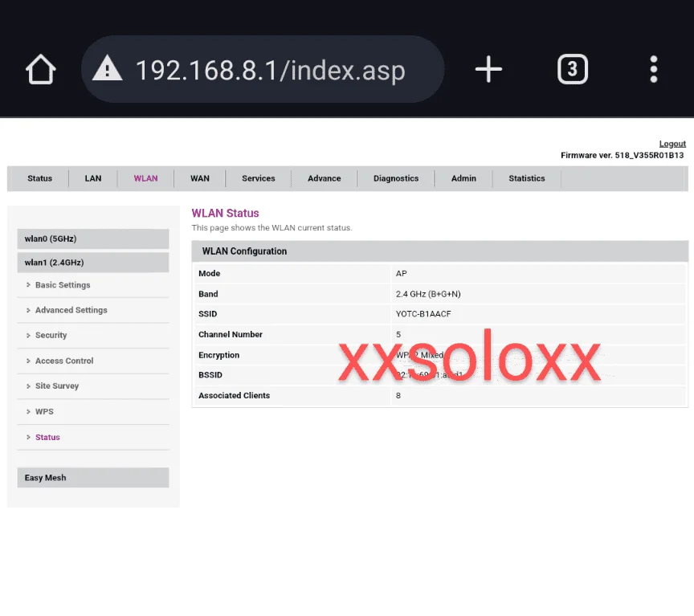Image resolution: width=694 pixels, height=616 pixels.
Task: Expand the Easy Mesh section
Action: 93,478
